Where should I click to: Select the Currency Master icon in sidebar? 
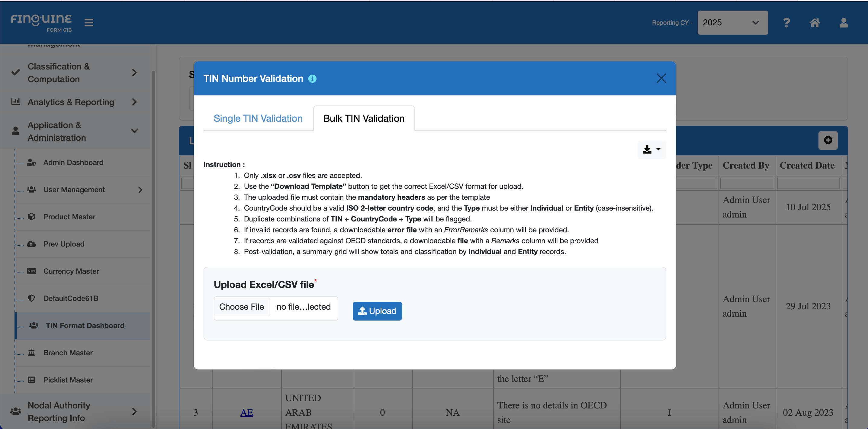[x=32, y=271]
